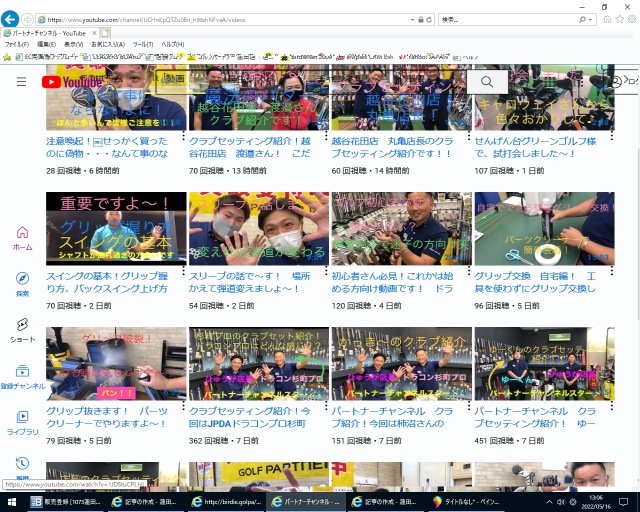Open the ヘルプ(H) menu
Image resolution: width=640 pixels, height=512 pixels.
tap(173, 44)
